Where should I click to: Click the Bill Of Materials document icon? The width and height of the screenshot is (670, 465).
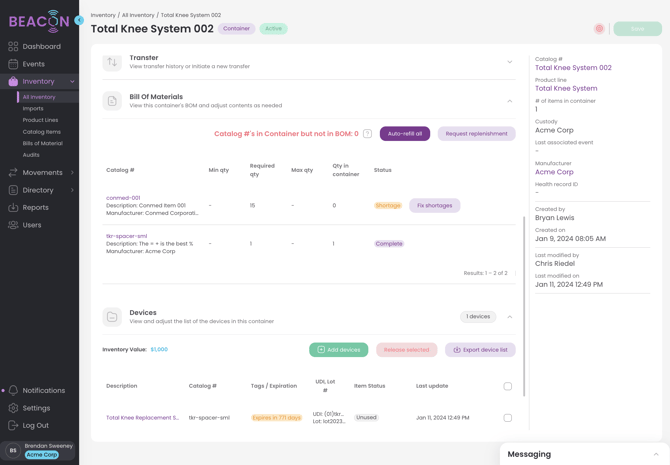pyautogui.click(x=112, y=101)
